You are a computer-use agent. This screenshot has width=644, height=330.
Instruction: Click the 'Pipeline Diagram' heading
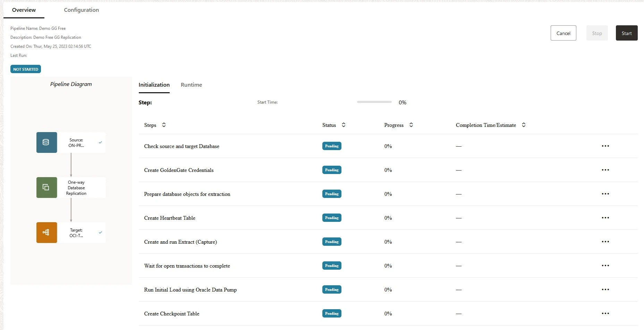pos(71,84)
